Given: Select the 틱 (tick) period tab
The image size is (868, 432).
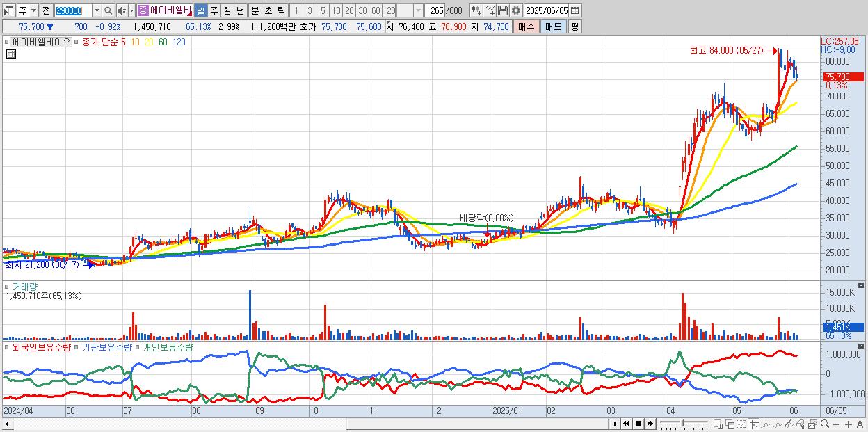Looking at the screenshot, I should tap(281, 10).
